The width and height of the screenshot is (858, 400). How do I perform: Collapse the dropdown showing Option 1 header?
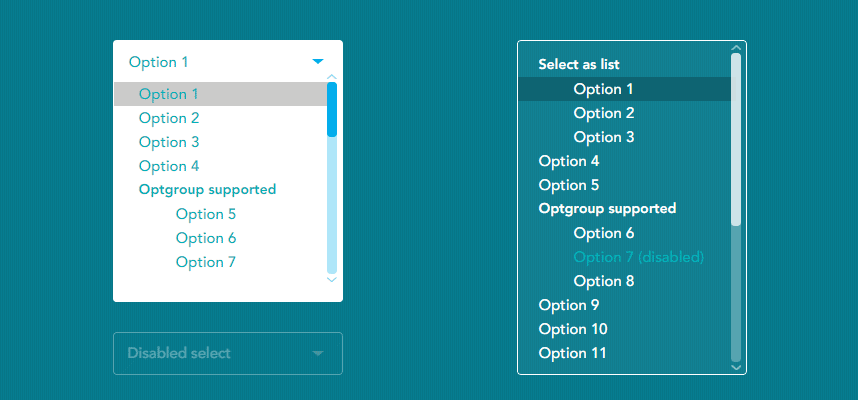pos(228,62)
